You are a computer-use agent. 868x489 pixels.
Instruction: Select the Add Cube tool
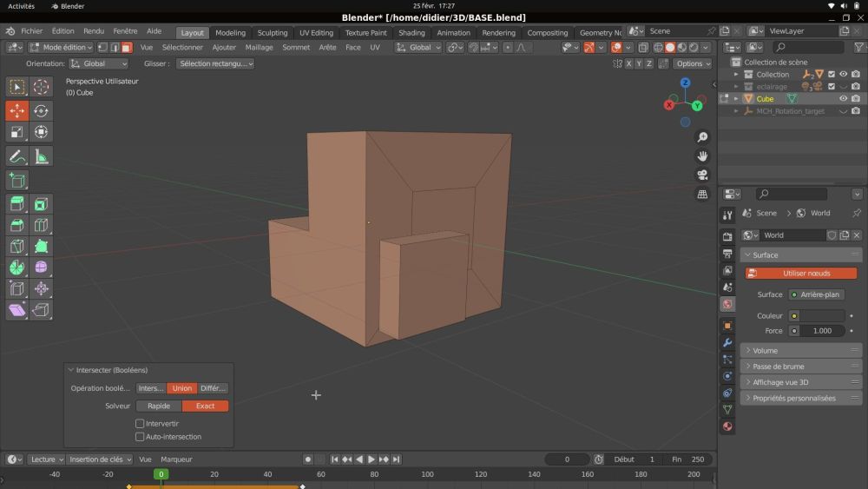tap(16, 181)
